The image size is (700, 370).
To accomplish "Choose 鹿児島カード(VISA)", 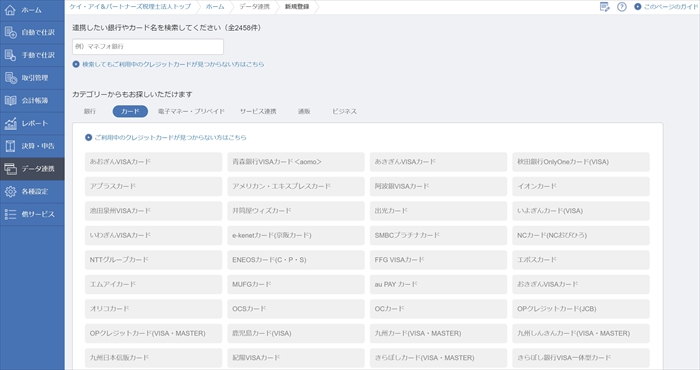I will click(296, 333).
